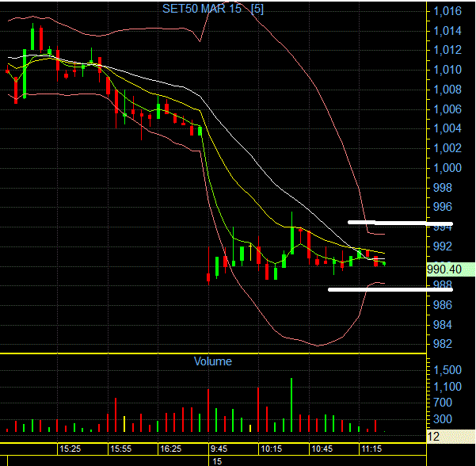
Task: Click the tall red volume bar at 9:45
Action: pyautogui.click(x=208, y=411)
